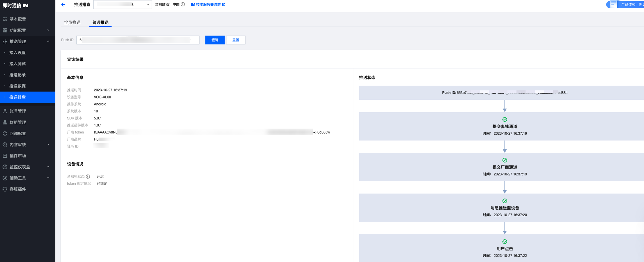The height and width of the screenshot is (262, 644).
Task: Click info icon beside 通知栏状态
Action: 88,176
